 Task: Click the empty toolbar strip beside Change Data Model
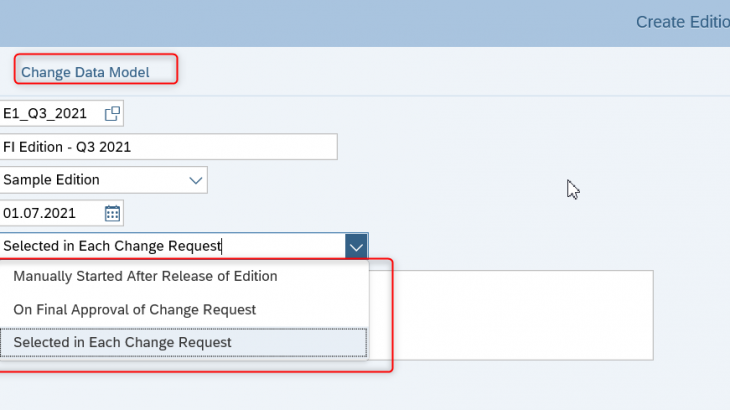(450, 72)
